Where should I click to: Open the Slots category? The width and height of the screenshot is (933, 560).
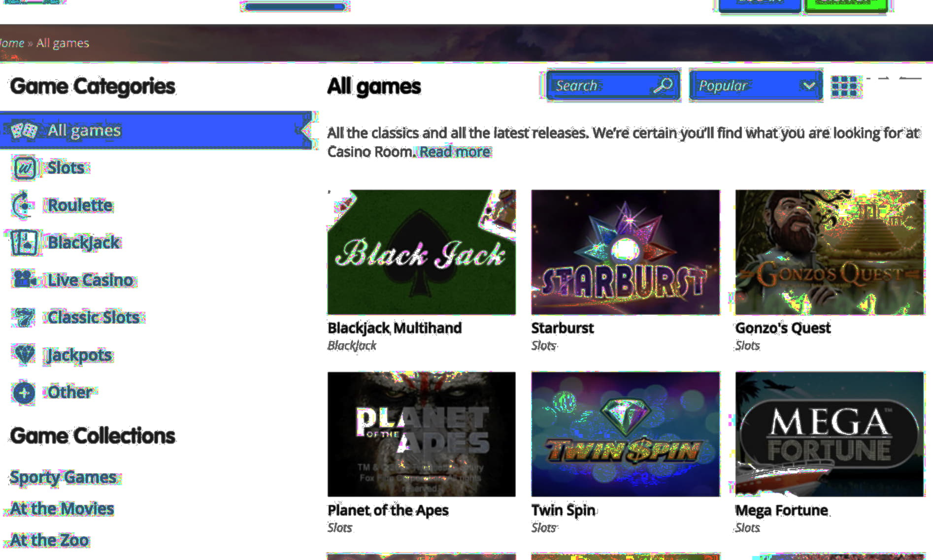(66, 168)
